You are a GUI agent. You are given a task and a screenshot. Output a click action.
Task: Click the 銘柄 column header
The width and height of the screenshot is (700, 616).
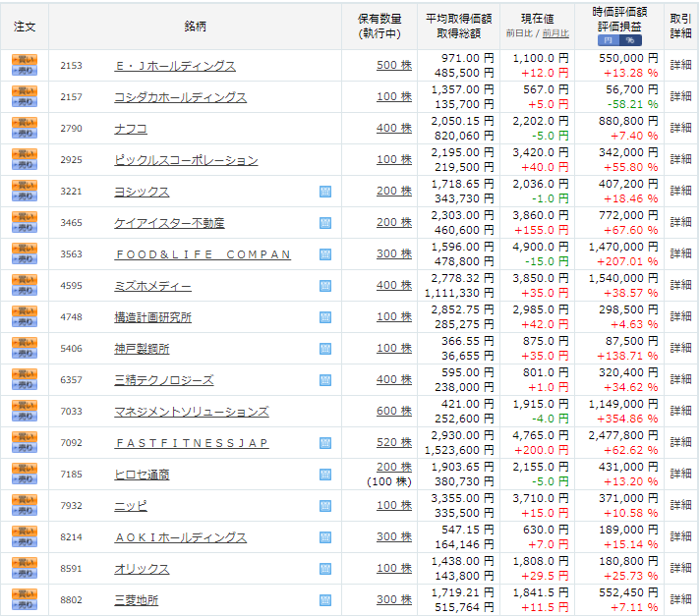click(x=195, y=27)
